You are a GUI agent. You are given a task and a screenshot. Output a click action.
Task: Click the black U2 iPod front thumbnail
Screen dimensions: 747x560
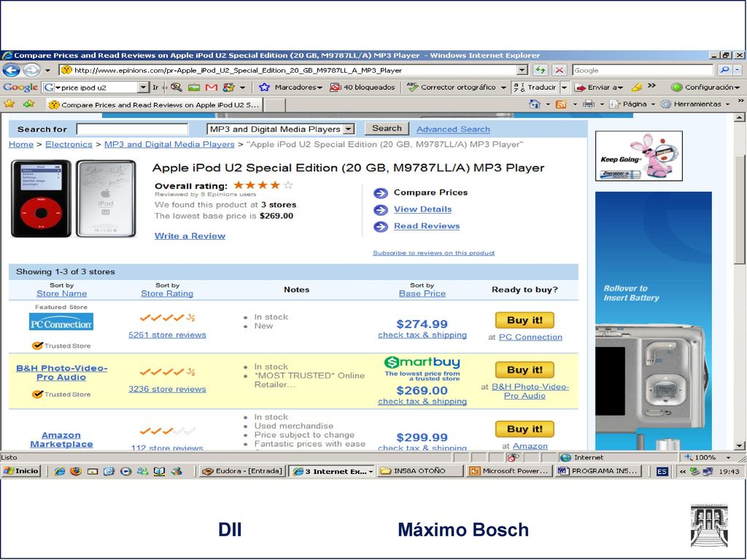coord(42,198)
